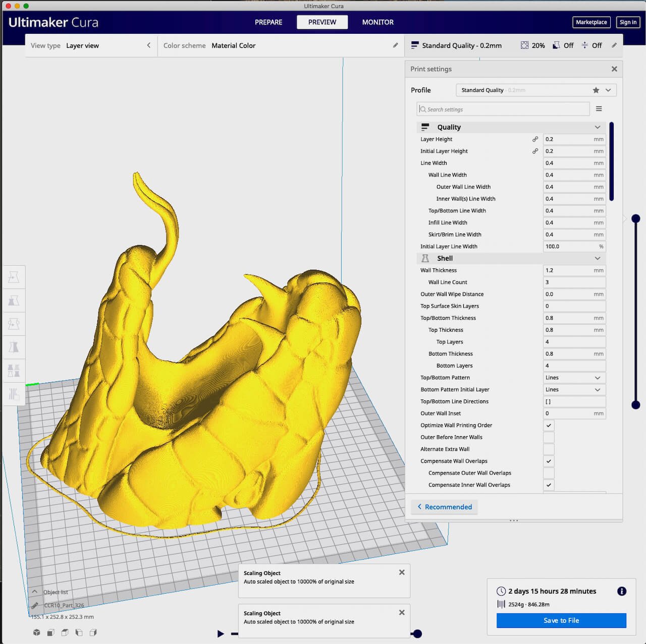Image resolution: width=646 pixels, height=644 pixels.
Task: Click the Save to File button
Action: tap(561, 620)
